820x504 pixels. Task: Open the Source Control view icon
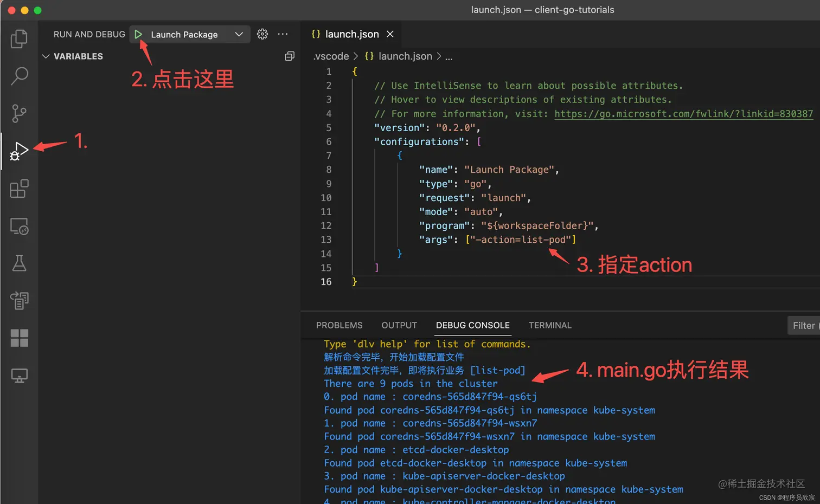point(19,113)
